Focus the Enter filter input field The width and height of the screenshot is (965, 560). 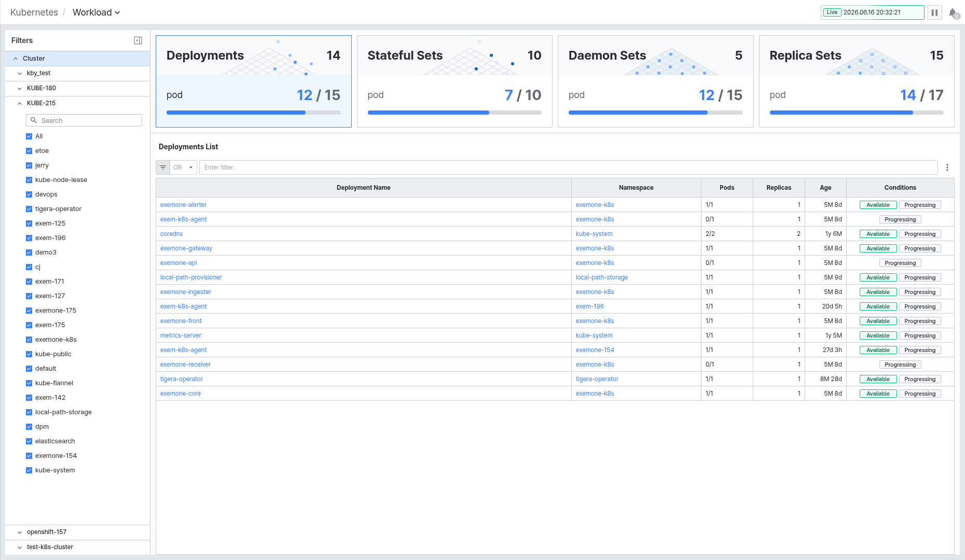(x=568, y=167)
